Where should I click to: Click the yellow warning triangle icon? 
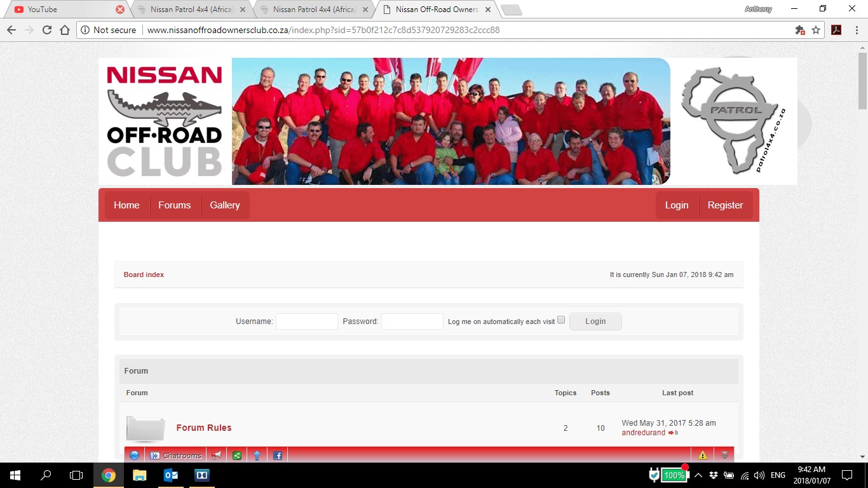[703, 455]
